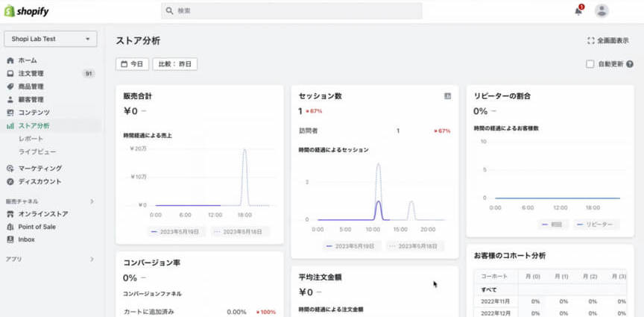Click the 月 (0) column header
This screenshot has width=644, height=317.
[533, 276]
